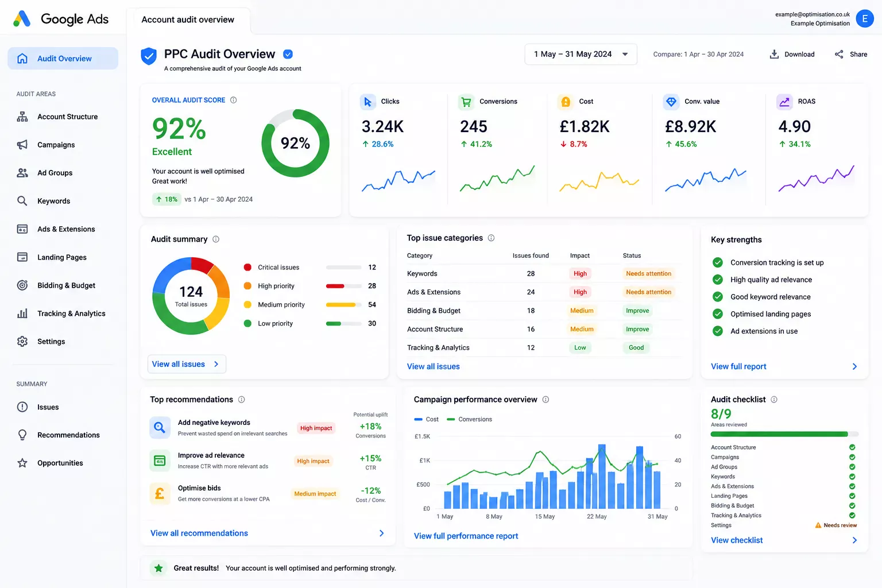Click the Clicks metric cursor icon
This screenshot has height=588, width=882.
(367, 102)
